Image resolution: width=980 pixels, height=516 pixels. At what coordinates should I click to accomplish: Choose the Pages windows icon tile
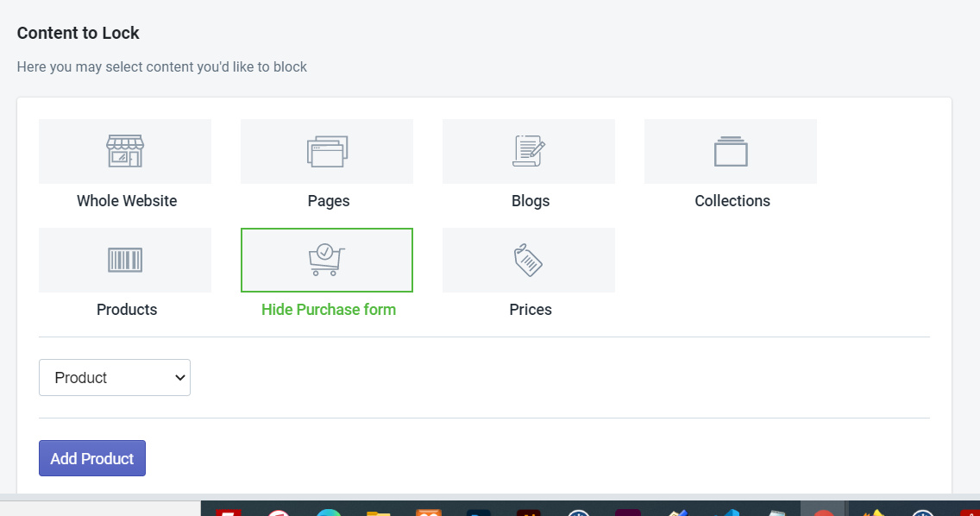(x=327, y=151)
